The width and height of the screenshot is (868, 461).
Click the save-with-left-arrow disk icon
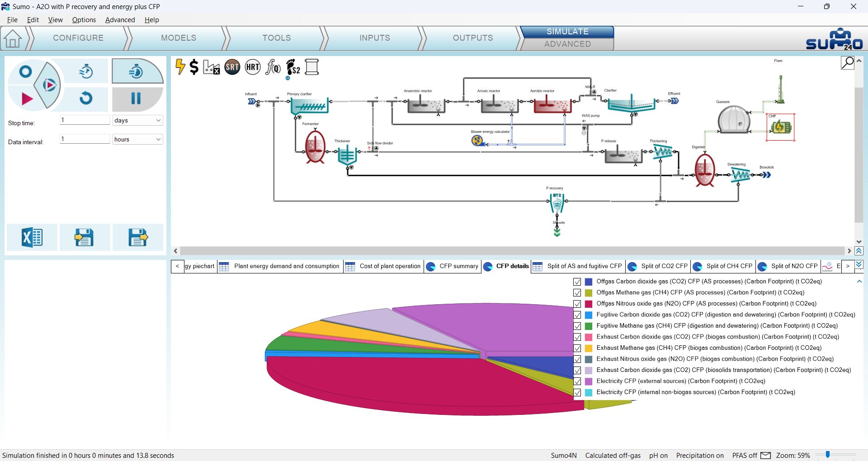click(85, 237)
